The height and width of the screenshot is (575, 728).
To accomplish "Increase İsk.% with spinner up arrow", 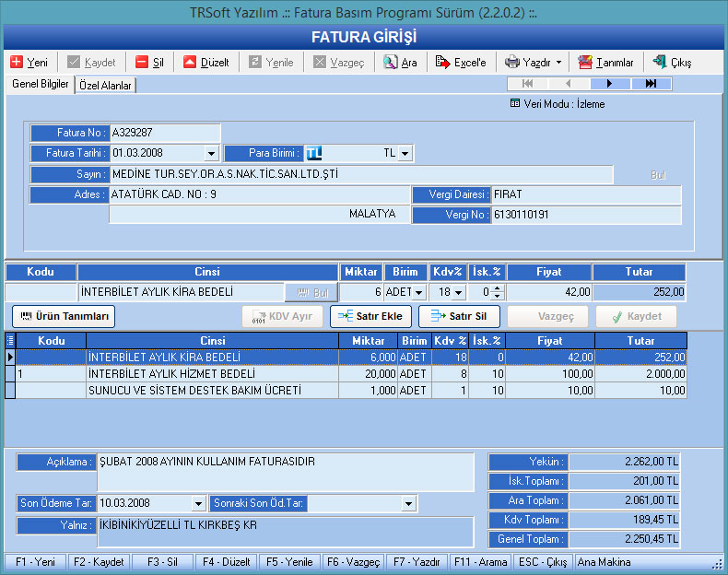I will pyautogui.click(x=498, y=288).
